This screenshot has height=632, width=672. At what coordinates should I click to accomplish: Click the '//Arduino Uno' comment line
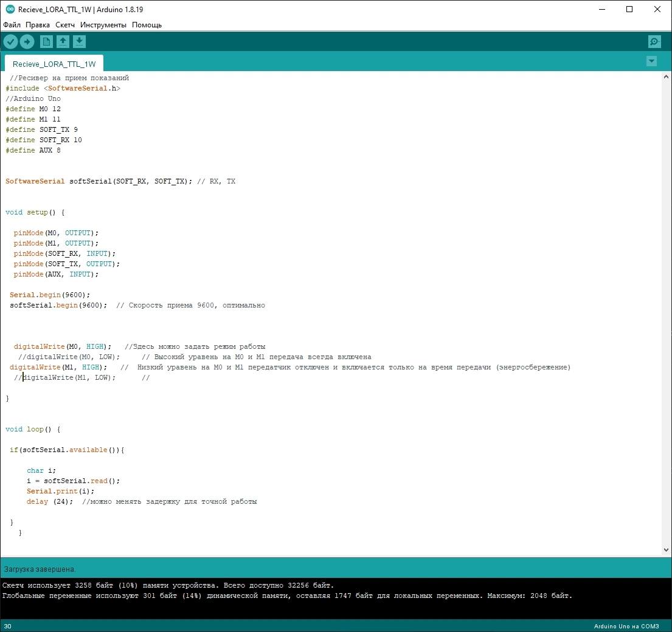pos(33,98)
